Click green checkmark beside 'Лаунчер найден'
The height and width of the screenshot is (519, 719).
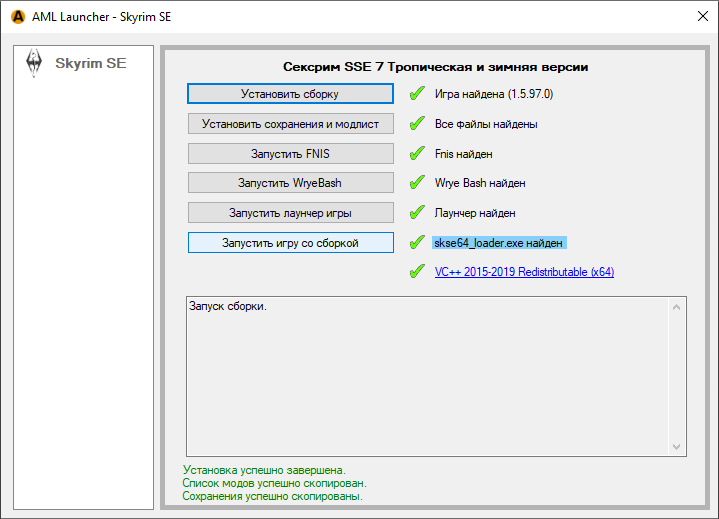(417, 213)
